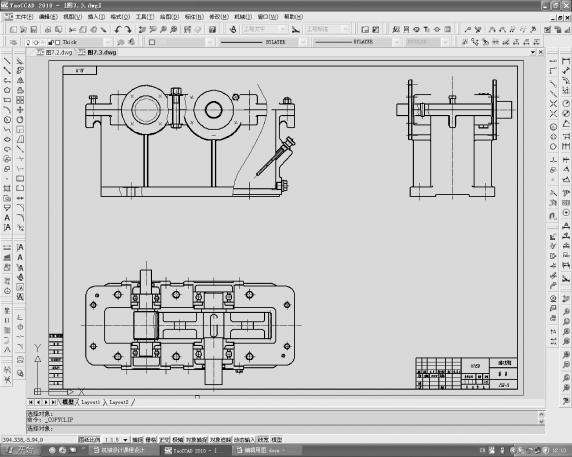Select the Rectangle draw tool
The height and width of the screenshot is (457, 572).
click(7, 100)
